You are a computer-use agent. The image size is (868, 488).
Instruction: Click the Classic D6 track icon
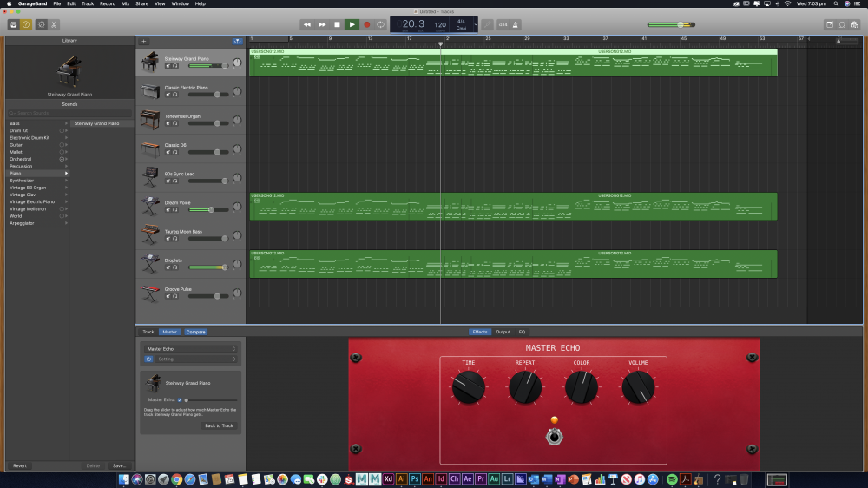(149, 148)
